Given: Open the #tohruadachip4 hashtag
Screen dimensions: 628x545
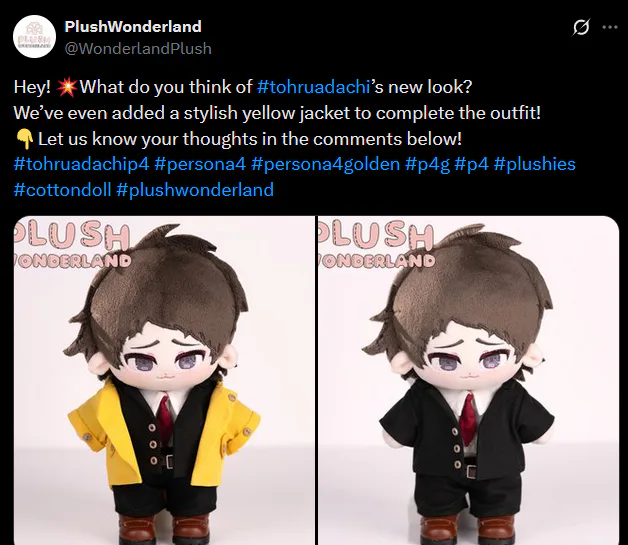Looking at the screenshot, I should (81, 164).
